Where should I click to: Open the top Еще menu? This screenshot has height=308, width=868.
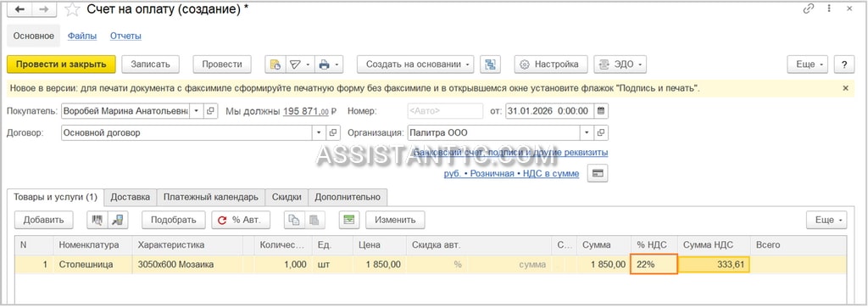pyautogui.click(x=808, y=64)
